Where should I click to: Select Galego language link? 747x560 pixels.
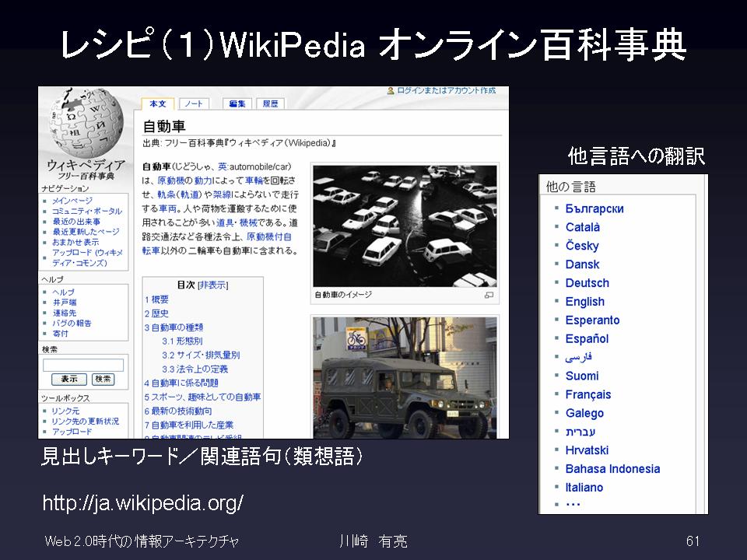pyautogui.click(x=584, y=413)
